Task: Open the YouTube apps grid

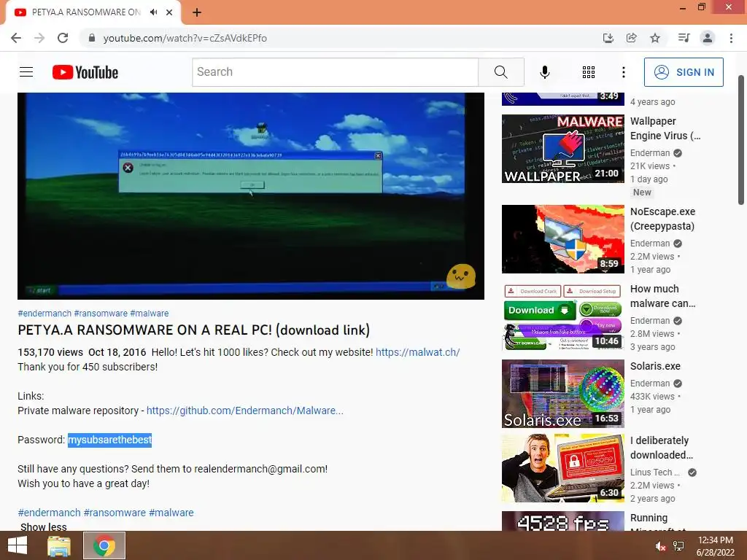Action: [x=589, y=72]
